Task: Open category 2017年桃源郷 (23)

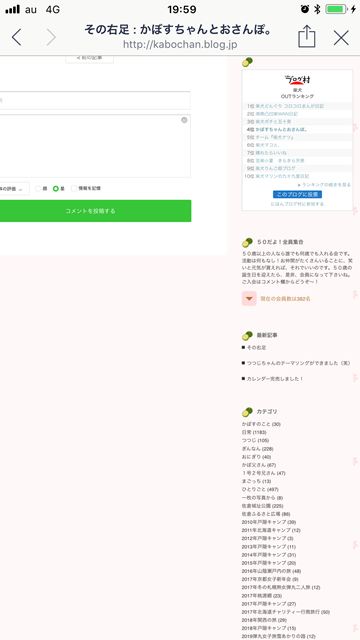Action: tap(262, 596)
